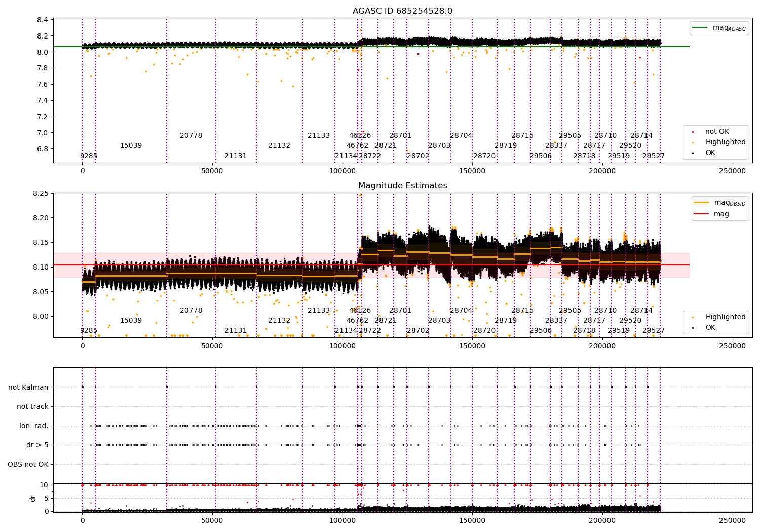Click OBSID label '28715' in top plot
760x532 pixels.
[x=522, y=135]
